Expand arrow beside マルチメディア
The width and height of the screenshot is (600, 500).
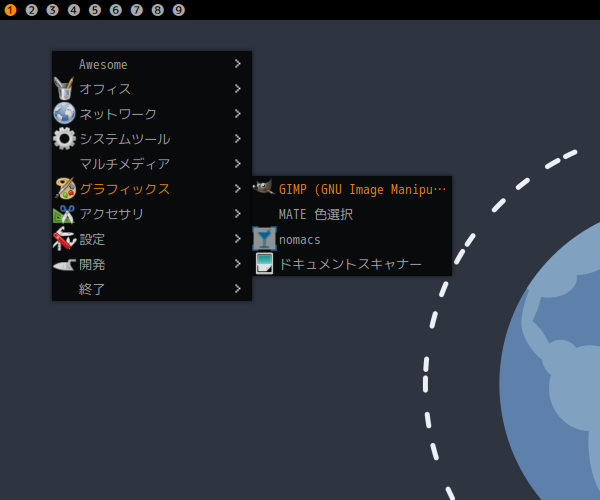pyautogui.click(x=238, y=164)
